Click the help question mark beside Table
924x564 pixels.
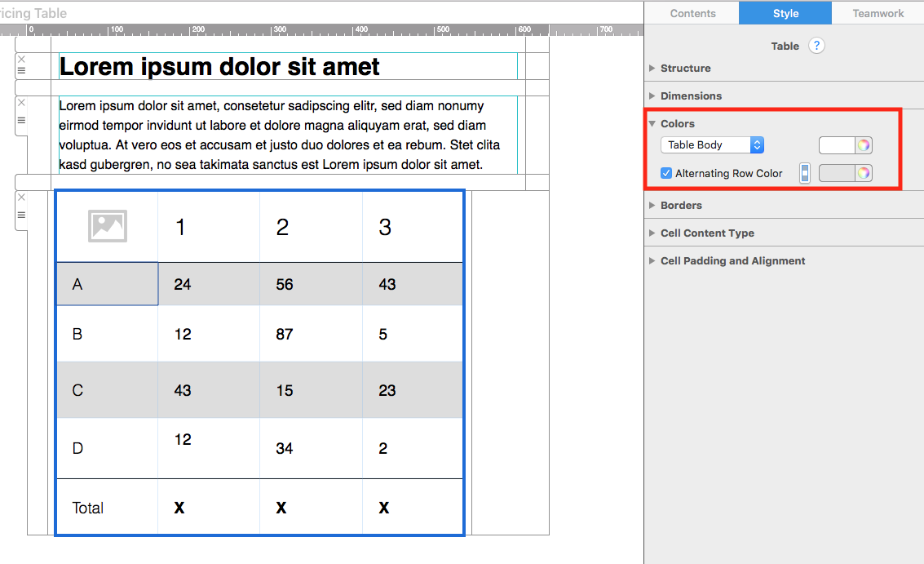tap(816, 46)
